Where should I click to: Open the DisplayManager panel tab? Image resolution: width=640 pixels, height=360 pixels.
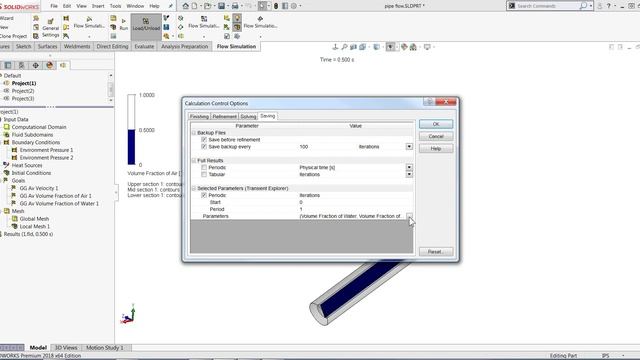[49, 65]
